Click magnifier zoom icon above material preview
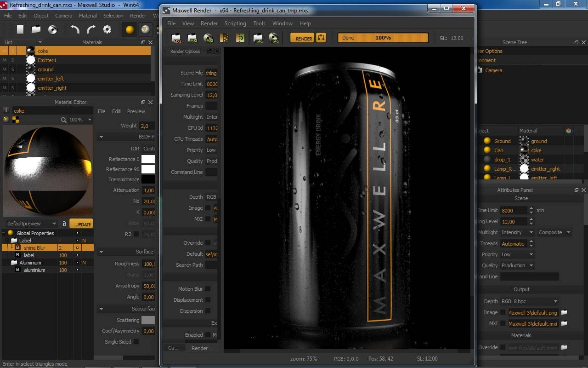 [64, 120]
